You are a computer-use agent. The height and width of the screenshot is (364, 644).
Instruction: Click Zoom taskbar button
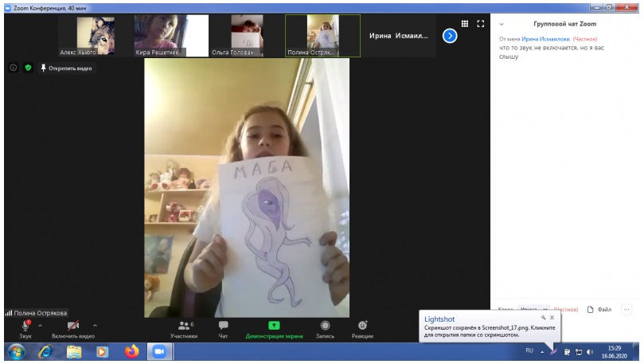159,352
